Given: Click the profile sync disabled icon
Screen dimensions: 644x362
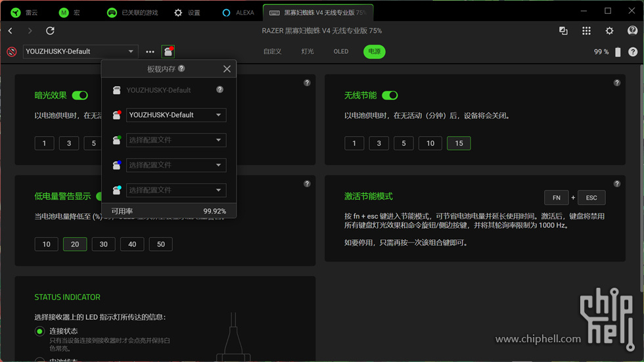Looking at the screenshot, I should [12, 52].
